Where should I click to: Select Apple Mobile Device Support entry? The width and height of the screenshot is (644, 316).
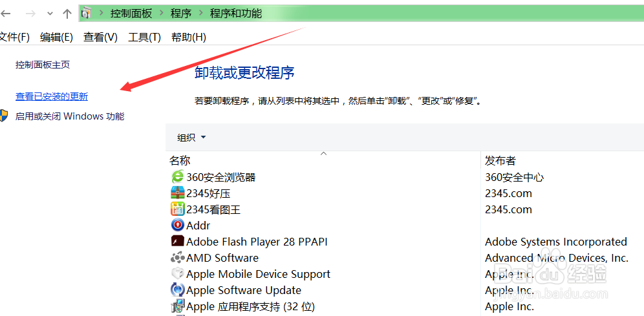259,274
